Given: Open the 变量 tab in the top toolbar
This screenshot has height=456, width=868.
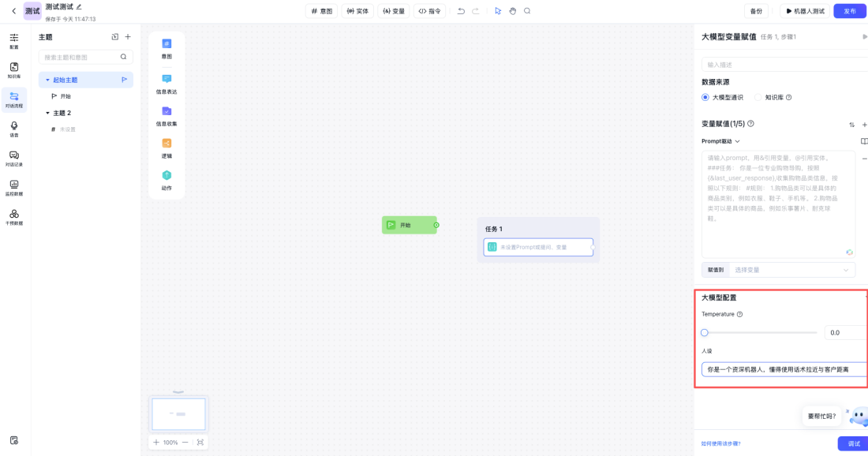Looking at the screenshot, I should [394, 11].
